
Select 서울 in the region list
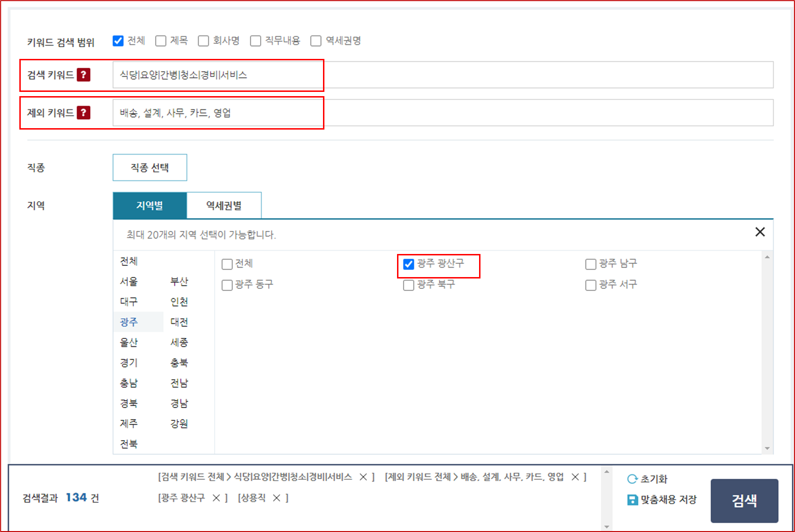click(x=129, y=281)
